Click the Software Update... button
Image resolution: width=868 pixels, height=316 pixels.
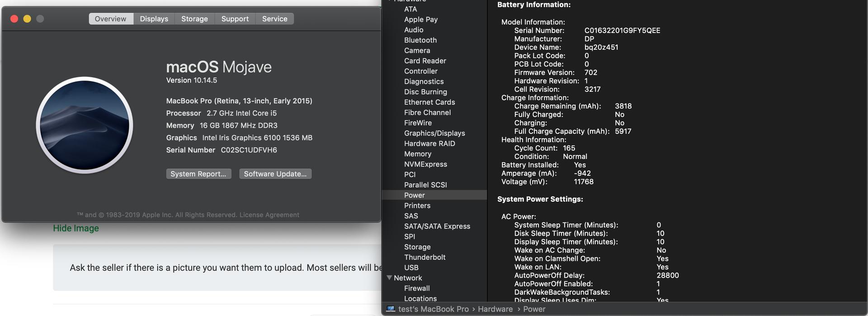click(x=275, y=174)
